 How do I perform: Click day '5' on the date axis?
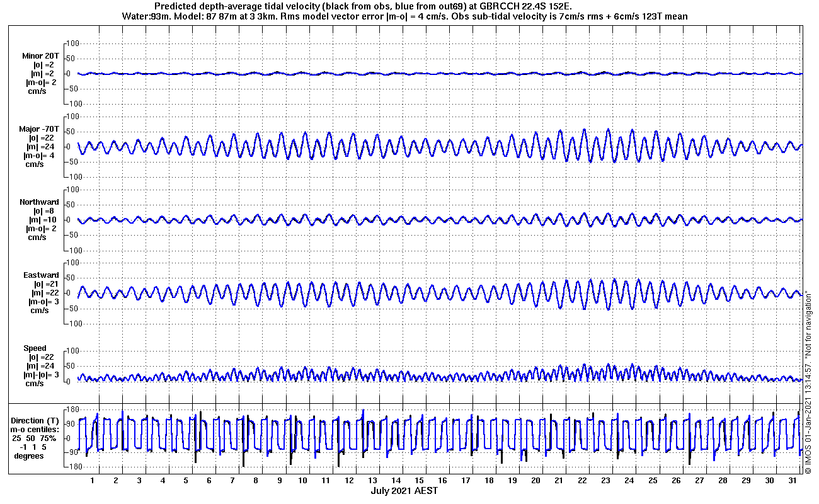(x=186, y=480)
